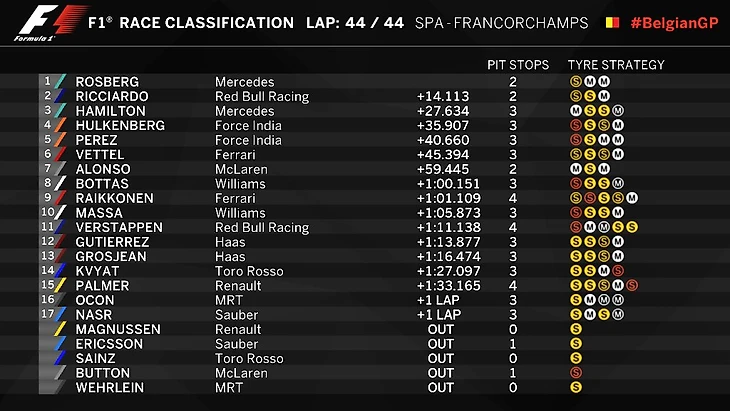The image size is (730, 411).
Task: Click Ericsson's yellow soft tyre icon
Action: pyautogui.click(x=575, y=344)
